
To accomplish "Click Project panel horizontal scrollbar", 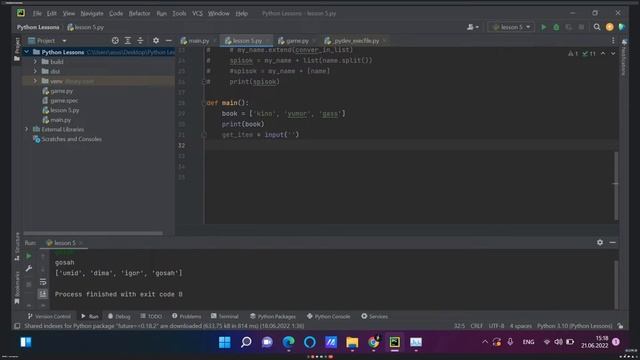I will pos(94,233).
